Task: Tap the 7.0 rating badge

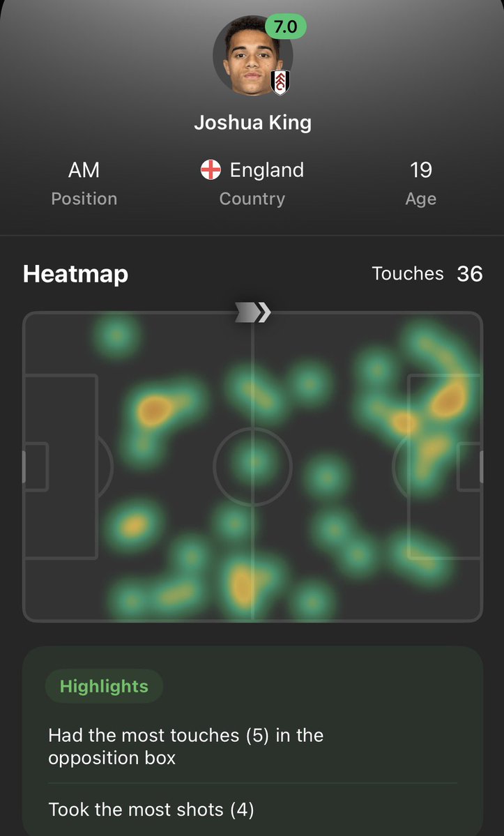Action: [x=286, y=26]
